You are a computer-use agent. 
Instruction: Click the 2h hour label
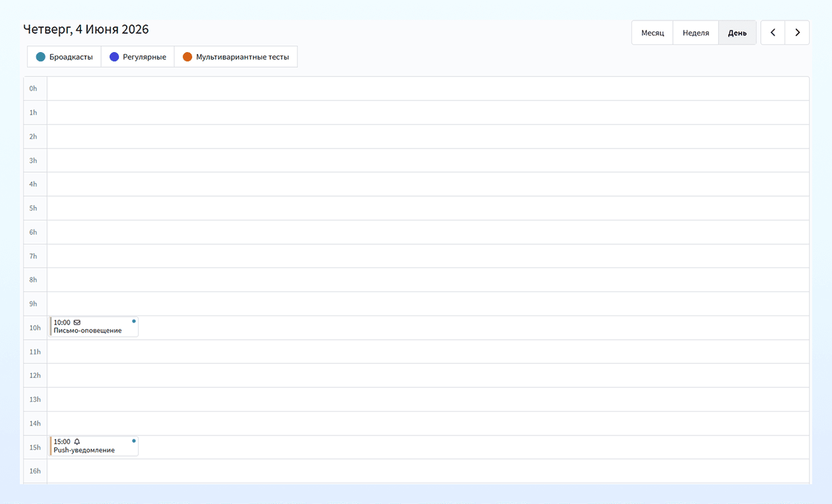(33, 137)
